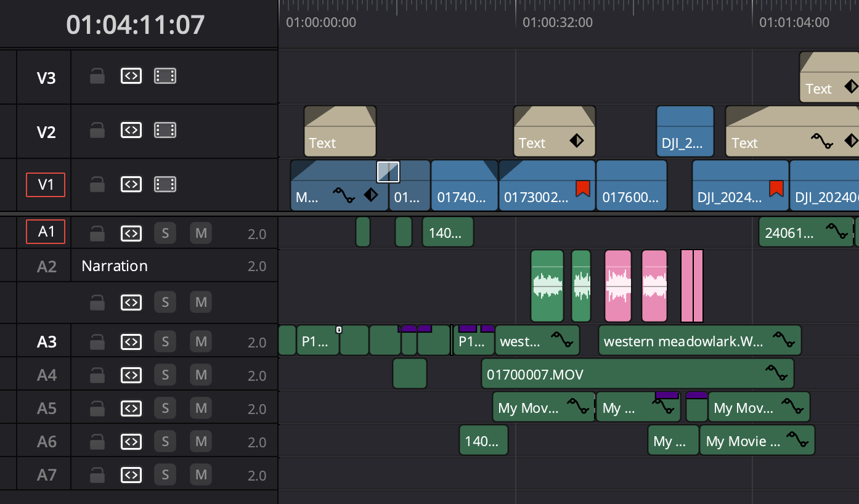This screenshot has height=504, width=859.
Task: Click the red marker on clip 0173002
Action: click(583, 189)
